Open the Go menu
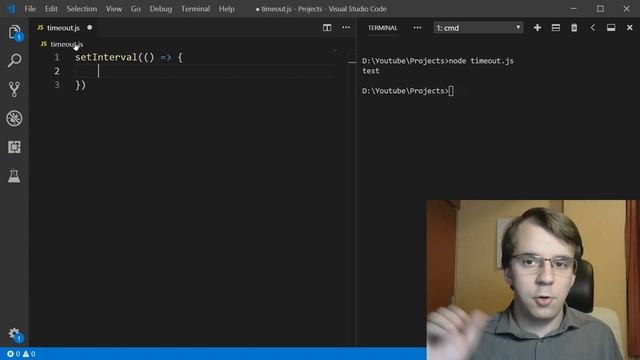Screen dimensions: 640x360 136,9
